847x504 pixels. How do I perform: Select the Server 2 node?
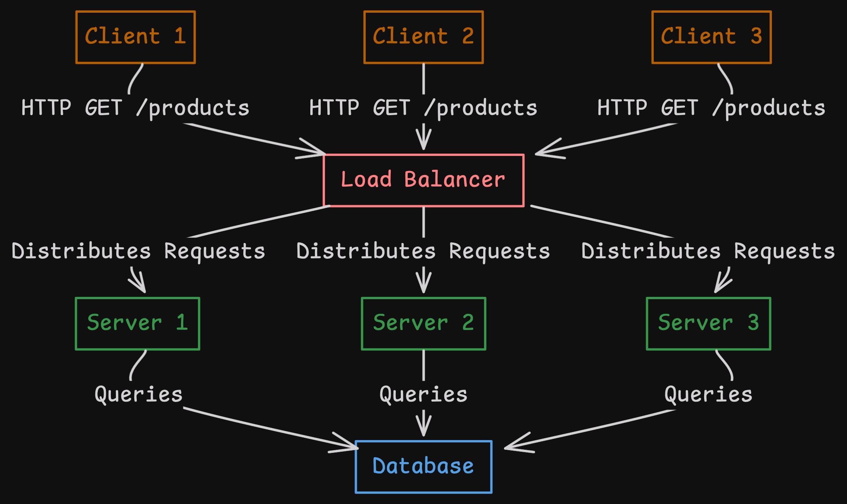point(423,323)
